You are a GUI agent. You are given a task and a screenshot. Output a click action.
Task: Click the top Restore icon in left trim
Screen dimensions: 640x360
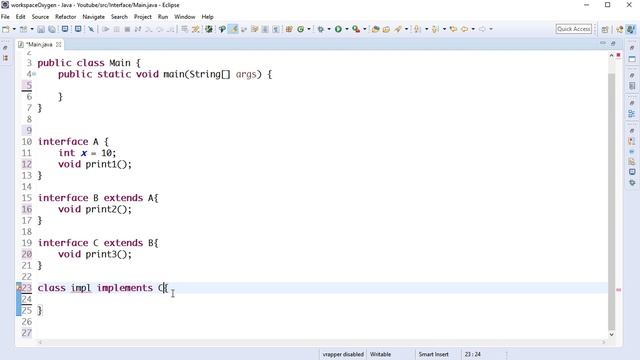(5, 48)
